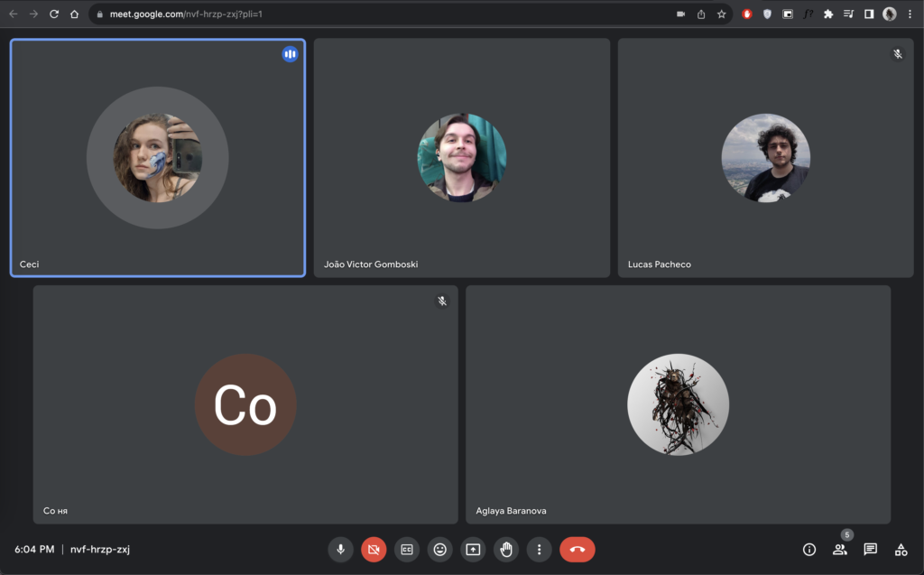Click the Present now screen-share icon
Viewport: 924px width, 575px height.
point(473,549)
